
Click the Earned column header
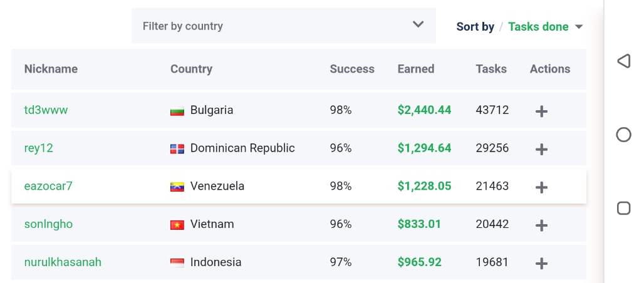(x=416, y=69)
